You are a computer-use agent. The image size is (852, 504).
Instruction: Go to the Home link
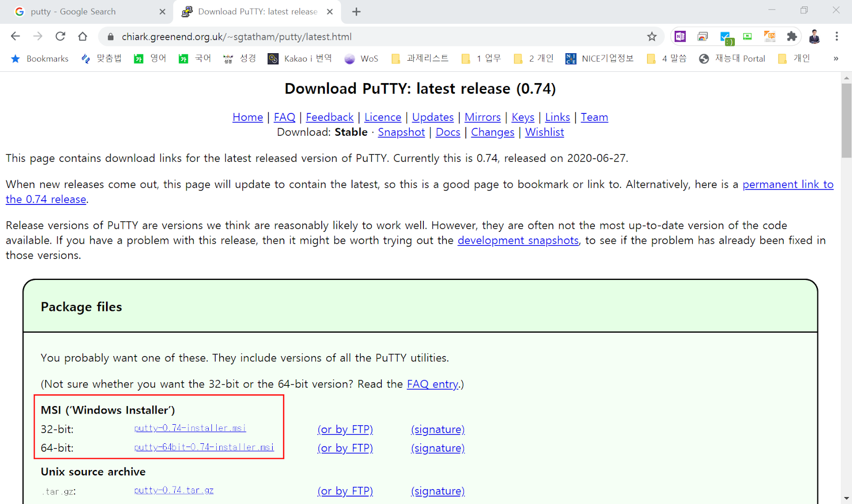tap(248, 117)
